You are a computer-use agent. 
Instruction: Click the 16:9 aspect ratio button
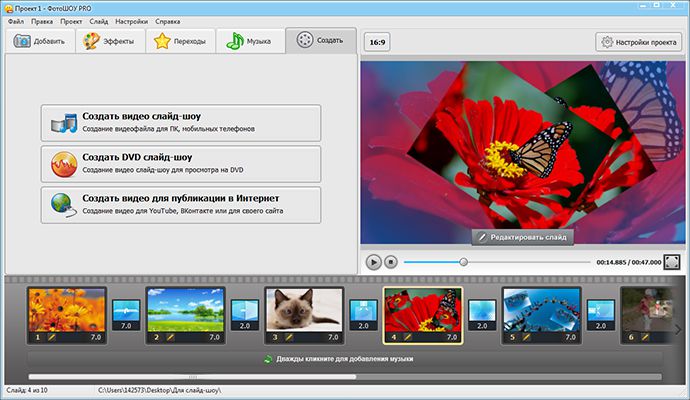point(377,42)
